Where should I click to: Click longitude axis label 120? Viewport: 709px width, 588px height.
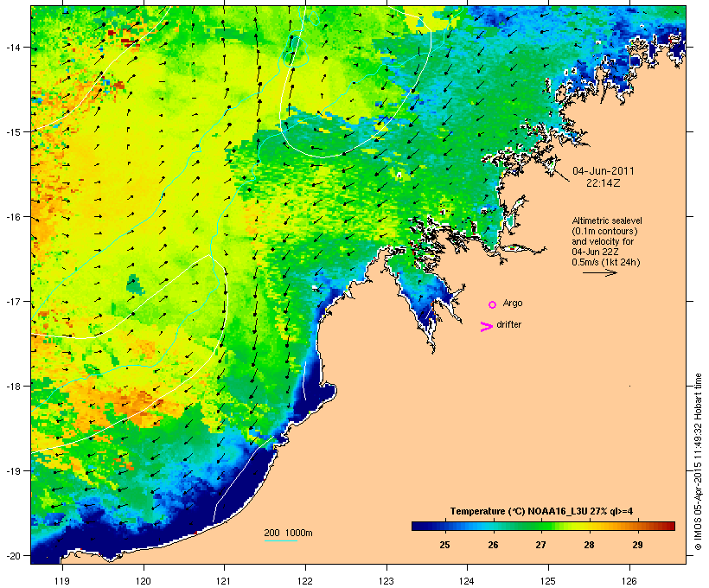pyautogui.click(x=144, y=581)
